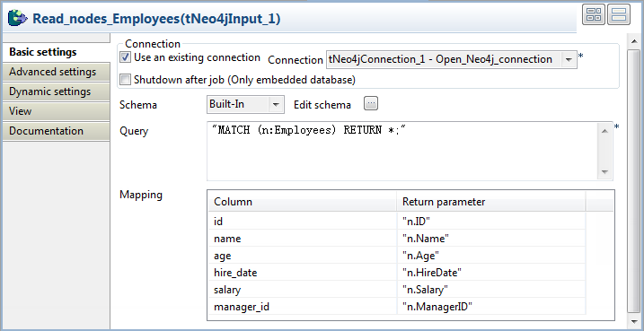Screen dimensions: 644x331
Task: Edit the "n.HireDate" return parameter cell
Action: click(x=491, y=273)
